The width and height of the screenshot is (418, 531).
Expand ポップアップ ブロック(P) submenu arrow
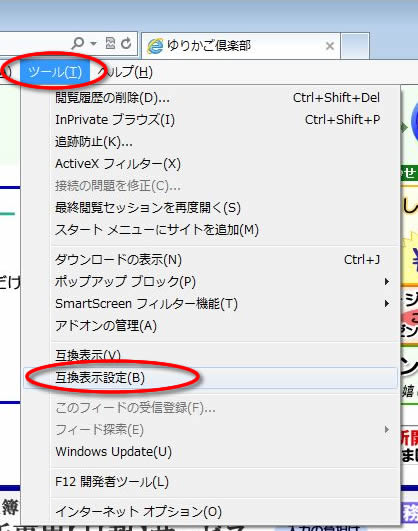[386, 281]
